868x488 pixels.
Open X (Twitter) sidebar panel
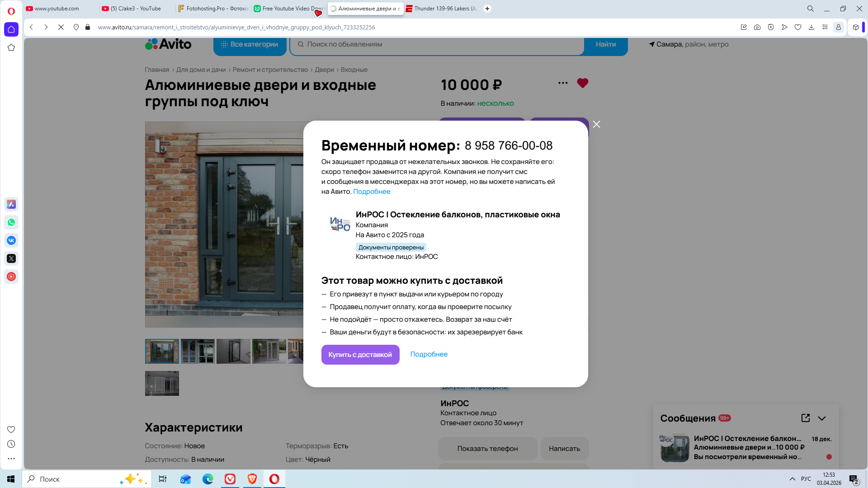click(x=11, y=258)
